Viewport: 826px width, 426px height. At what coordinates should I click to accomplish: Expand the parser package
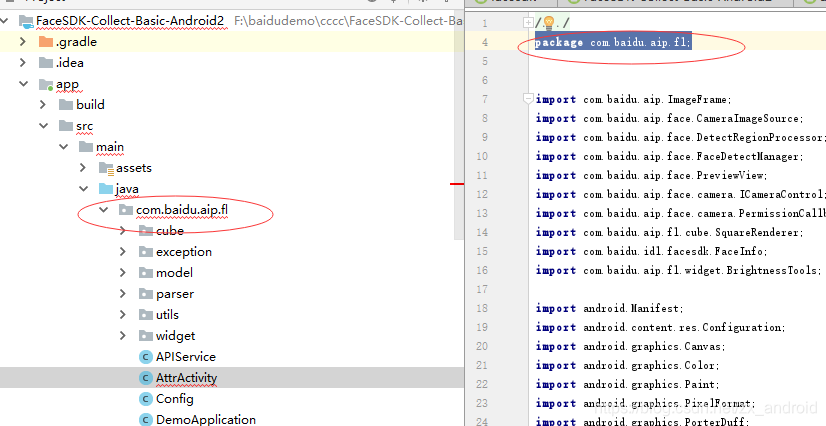pyautogui.click(x=123, y=294)
